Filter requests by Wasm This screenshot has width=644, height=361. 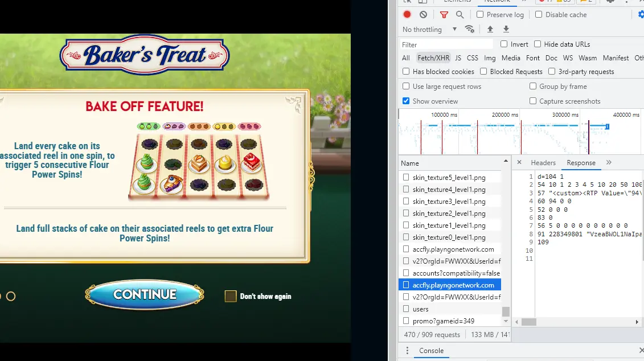588,58
